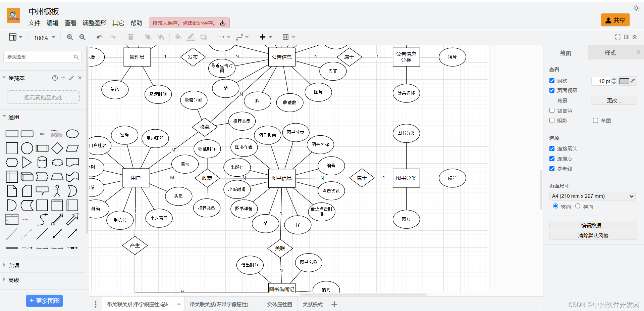Viewport: 644px width, 311px height.
Task: Switch to the 实体属性图 page tab
Action: tap(279, 304)
